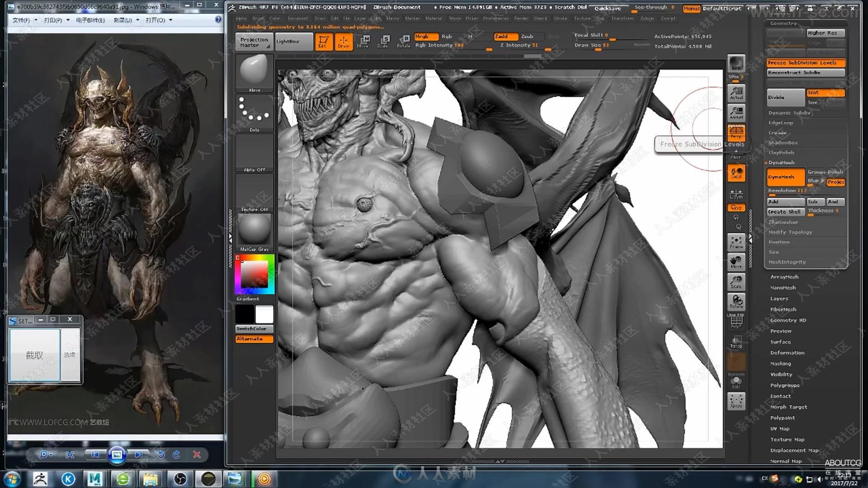Toggle Mrgb painting mode

coord(426,36)
